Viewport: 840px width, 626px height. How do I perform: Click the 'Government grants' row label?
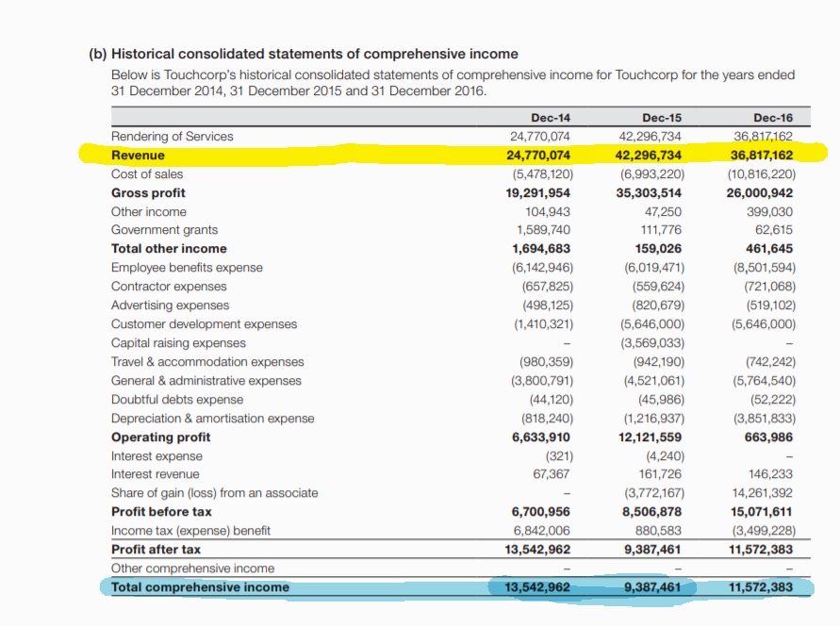point(164,230)
